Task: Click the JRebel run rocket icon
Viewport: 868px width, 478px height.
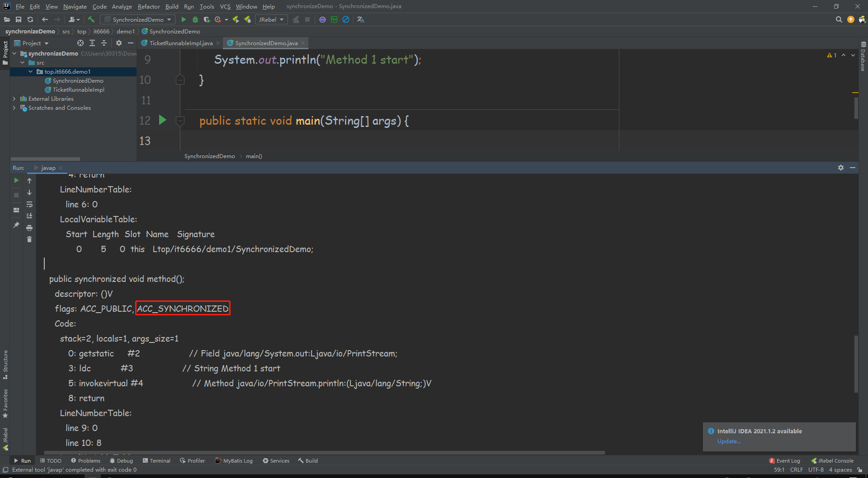Action: 236,19
